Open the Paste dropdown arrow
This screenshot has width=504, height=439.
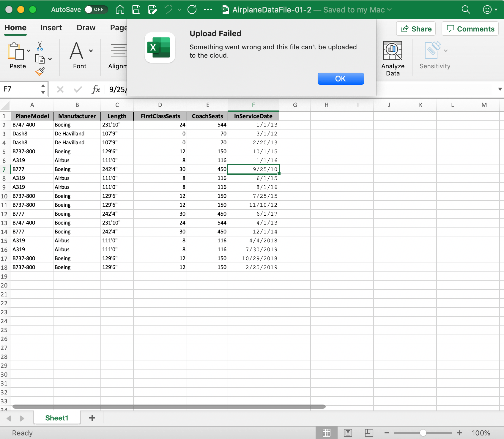coord(28,50)
